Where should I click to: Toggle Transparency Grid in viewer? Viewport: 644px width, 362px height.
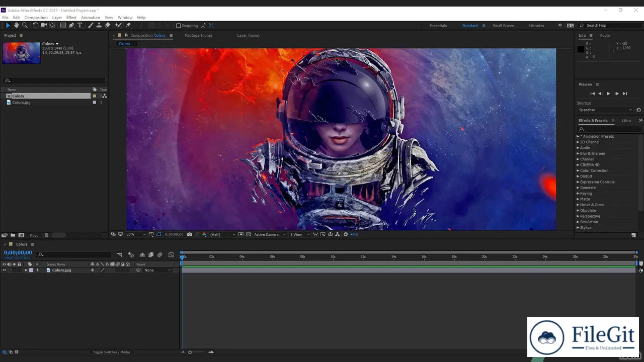(248, 234)
